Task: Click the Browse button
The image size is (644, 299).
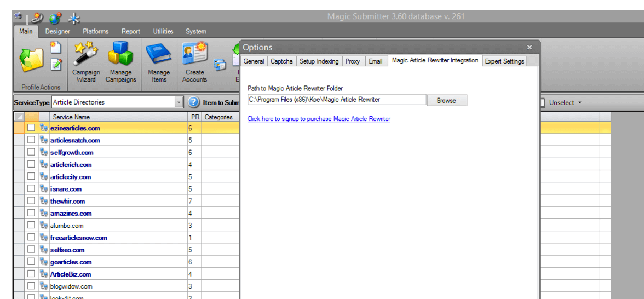Action: [447, 100]
